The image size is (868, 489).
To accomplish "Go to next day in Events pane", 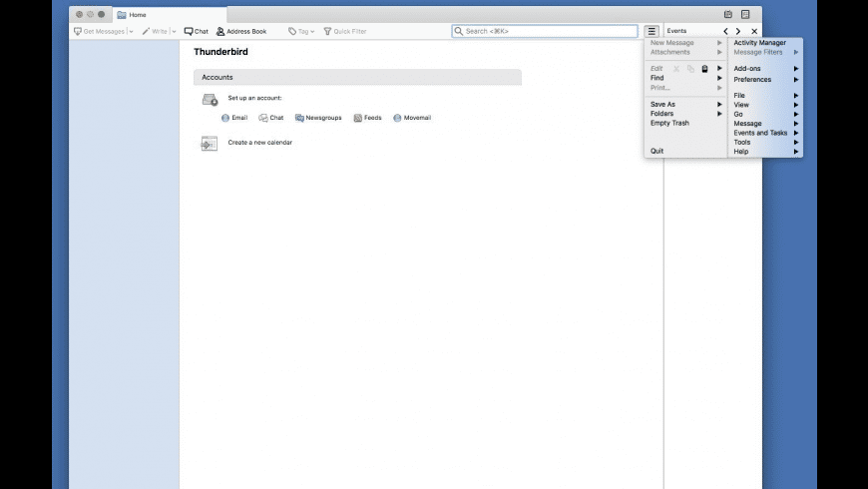I will (738, 32).
